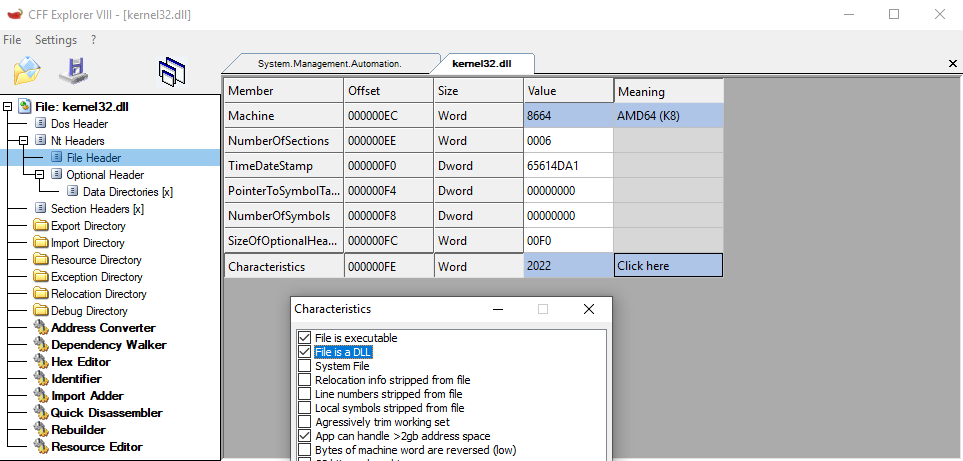Click the Dos Header page icon
This screenshot has height=461, width=963.
click(x=41, y=124)
